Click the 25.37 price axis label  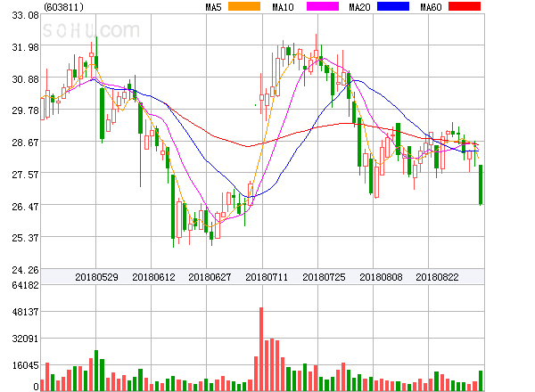[x=25, y=238]
